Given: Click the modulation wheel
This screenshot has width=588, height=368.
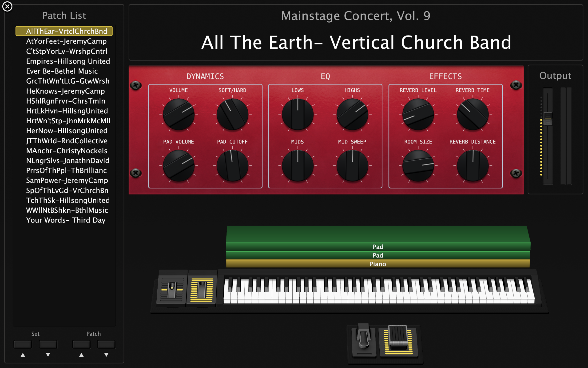Looking at the screenshot, I should (x=202, y=290).
